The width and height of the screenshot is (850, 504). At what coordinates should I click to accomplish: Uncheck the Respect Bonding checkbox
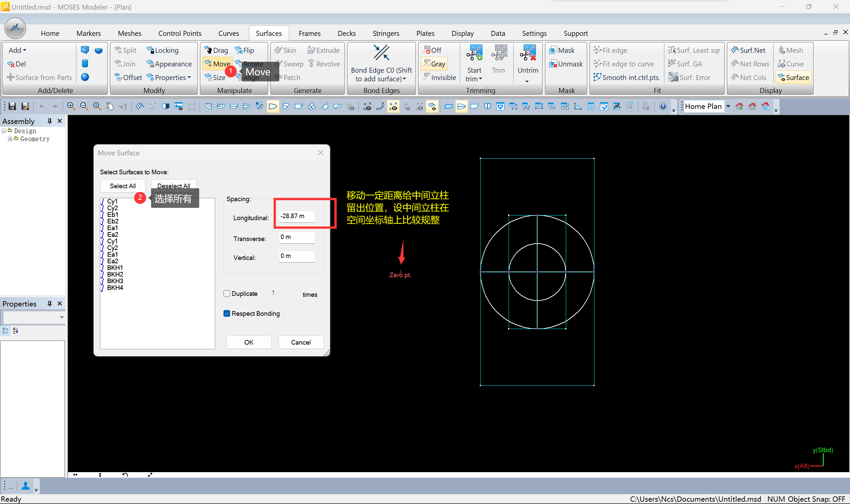coord(227,313)
